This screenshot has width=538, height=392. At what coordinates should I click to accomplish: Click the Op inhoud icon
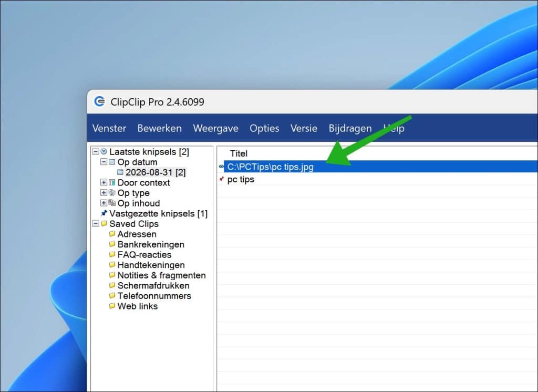click(112, 203)
